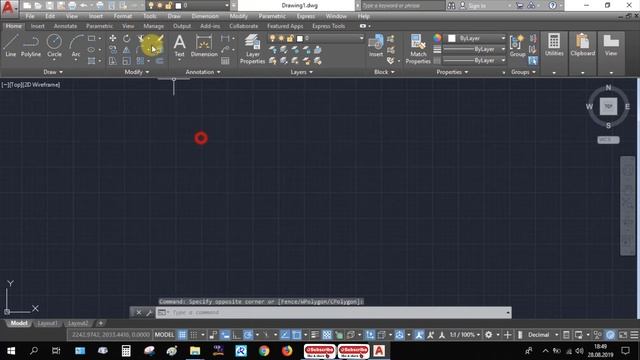Open the File menu
Viewport: 640px width, 360px height.
(x=30, y=16)
